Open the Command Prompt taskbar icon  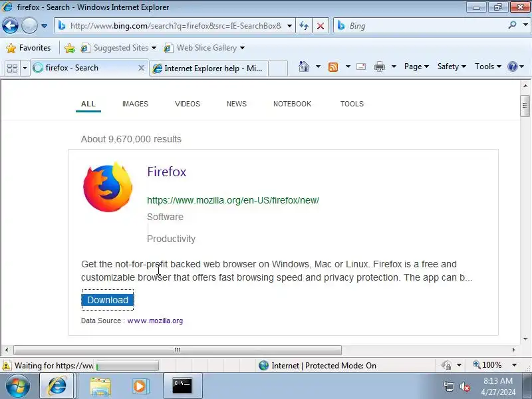182,386
